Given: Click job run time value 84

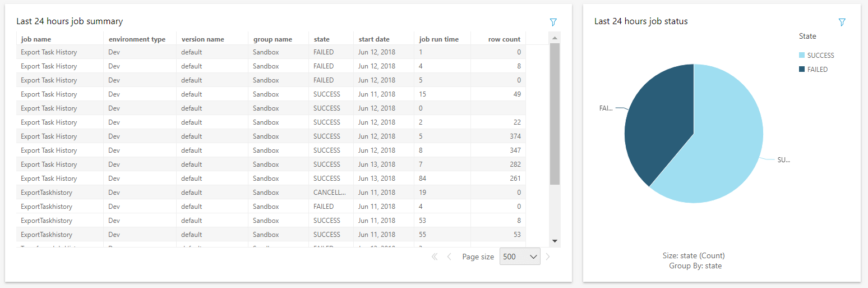Looking at the screenshot, I should point(423,179).
